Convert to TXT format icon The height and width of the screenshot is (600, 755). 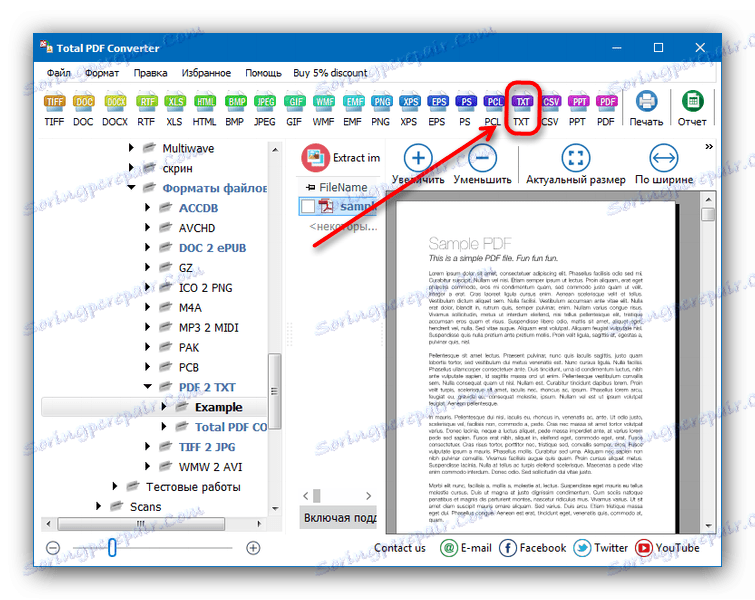tap(522, 109)
